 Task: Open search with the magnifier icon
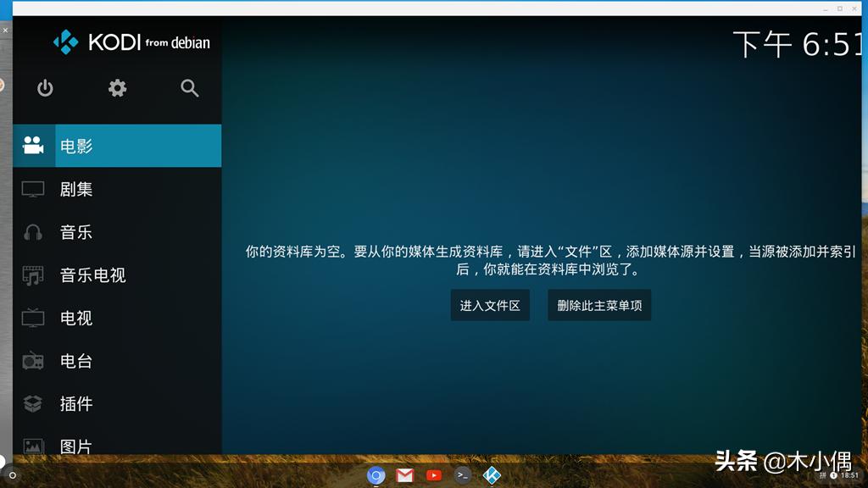point(189,88)
